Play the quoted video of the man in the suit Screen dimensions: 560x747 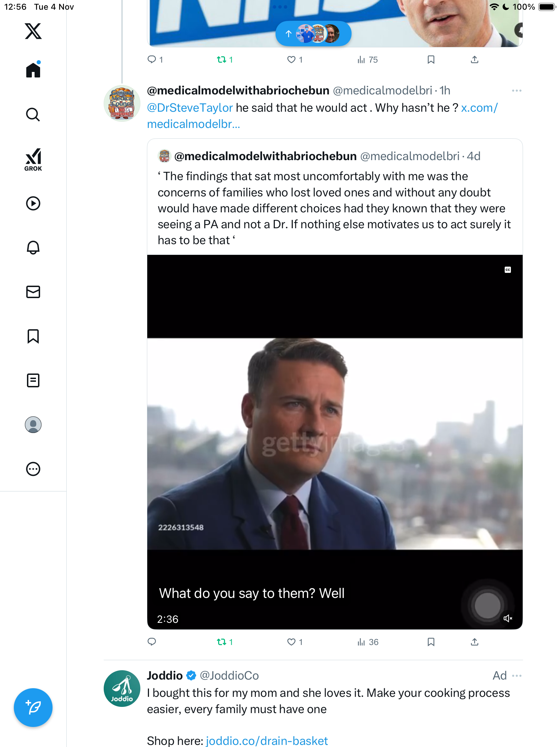coord(335,443)
